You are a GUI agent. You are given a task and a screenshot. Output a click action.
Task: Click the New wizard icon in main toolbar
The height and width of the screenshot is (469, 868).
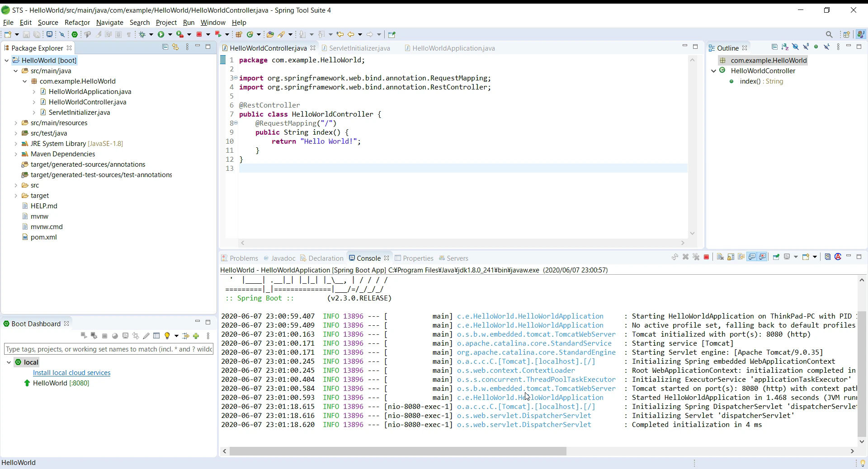click(x=8, y=34)
